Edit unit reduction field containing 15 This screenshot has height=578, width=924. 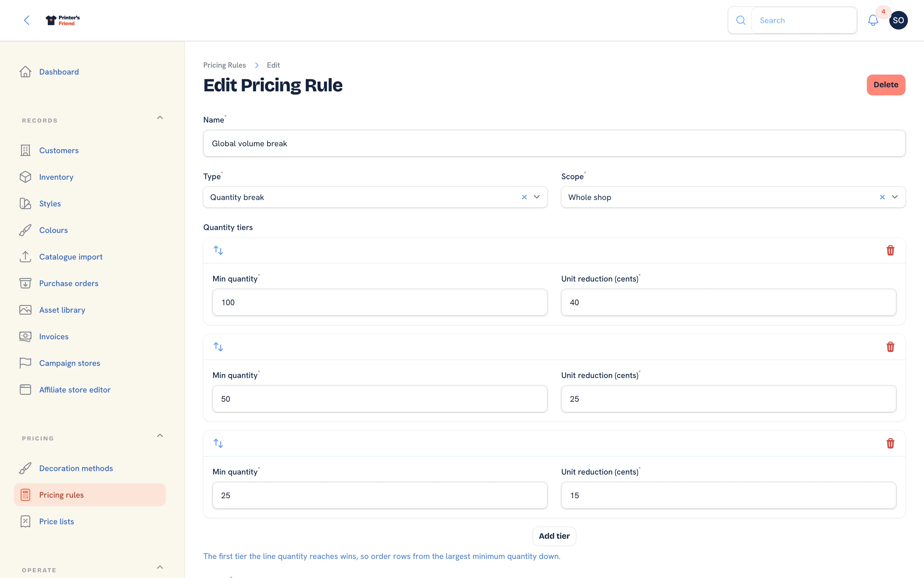[x=729, y=495]
